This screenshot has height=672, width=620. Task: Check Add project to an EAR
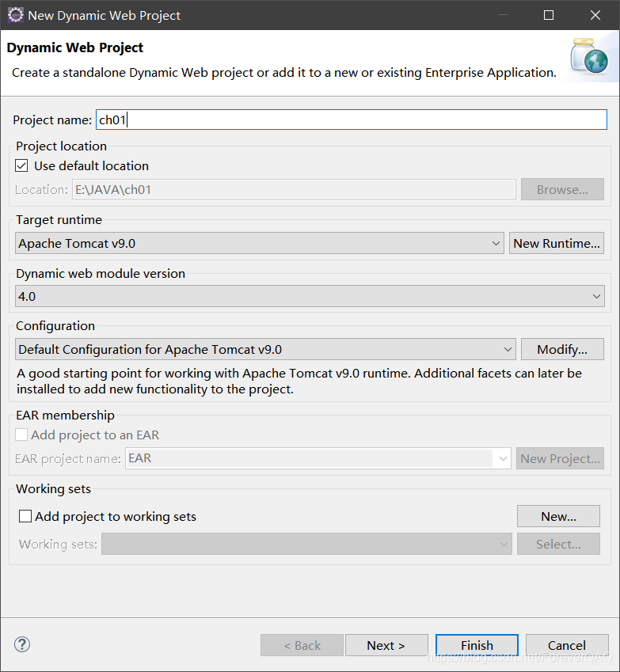click(x=21, y=434)
